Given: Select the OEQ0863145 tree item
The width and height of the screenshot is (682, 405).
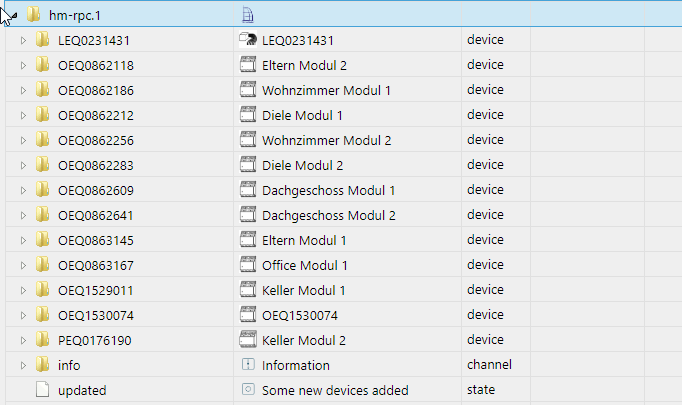Looking at the screenshot, I should click(x=96, y=240).
